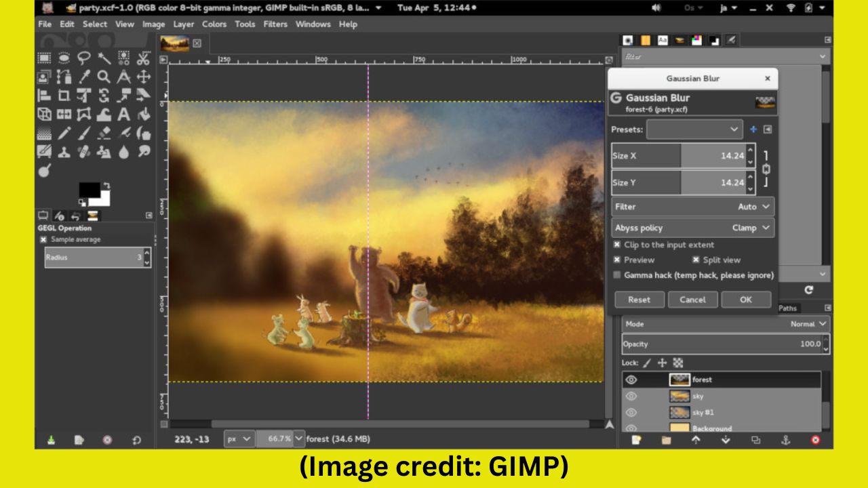This screenshot has height=488, width=868.
Task: Open the Filters menu
Action: pos(275,24)
